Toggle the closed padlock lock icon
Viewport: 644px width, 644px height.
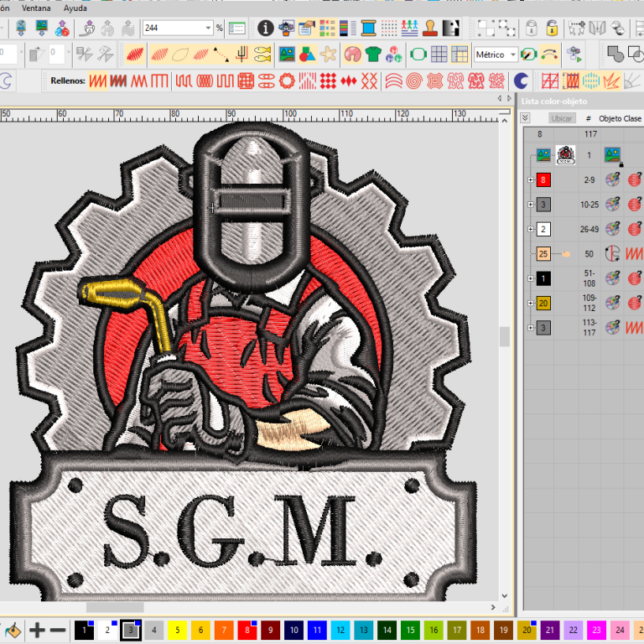point(532,28)
